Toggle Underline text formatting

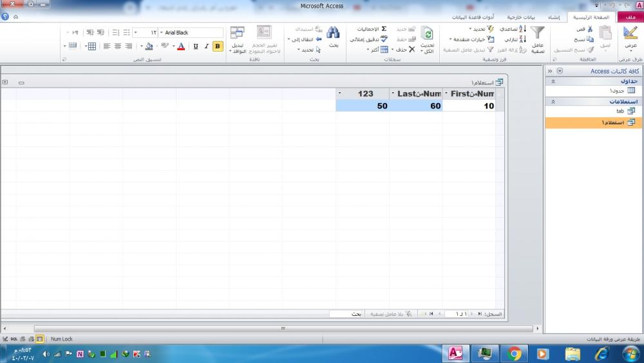pyautogui.click(x=196, y=46)
